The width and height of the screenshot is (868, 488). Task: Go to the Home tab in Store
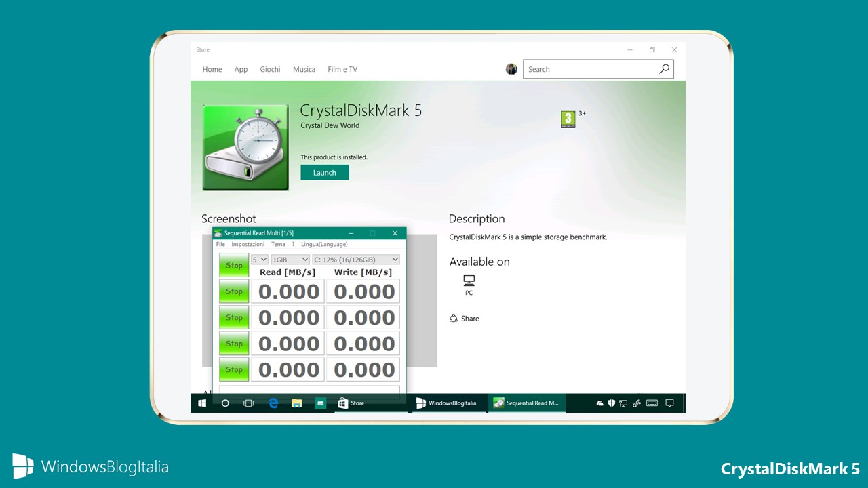click(212, 69)
